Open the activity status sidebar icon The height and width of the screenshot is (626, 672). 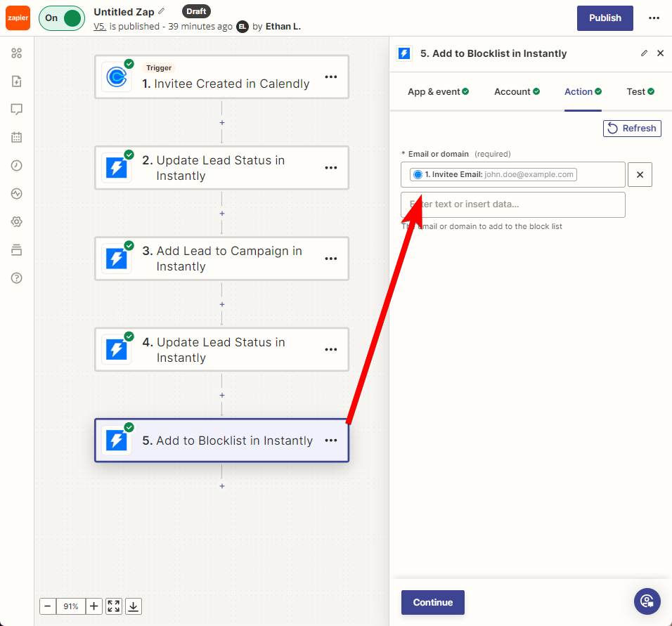pos(17,194)
